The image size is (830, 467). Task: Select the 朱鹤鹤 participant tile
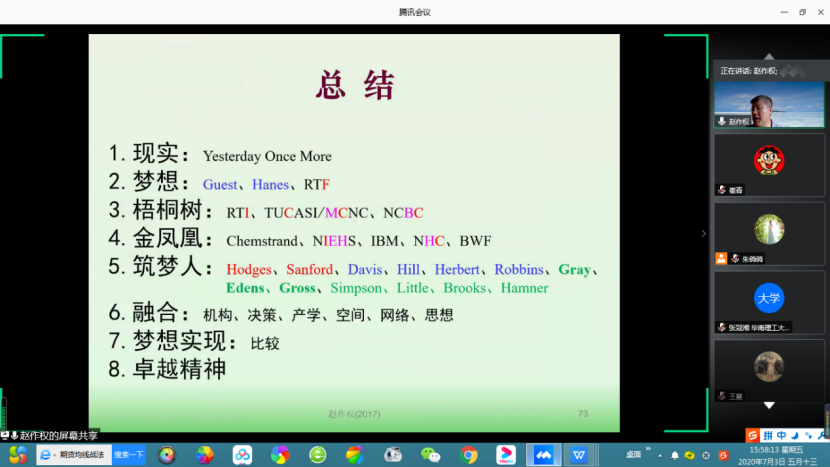pos(769,234)
